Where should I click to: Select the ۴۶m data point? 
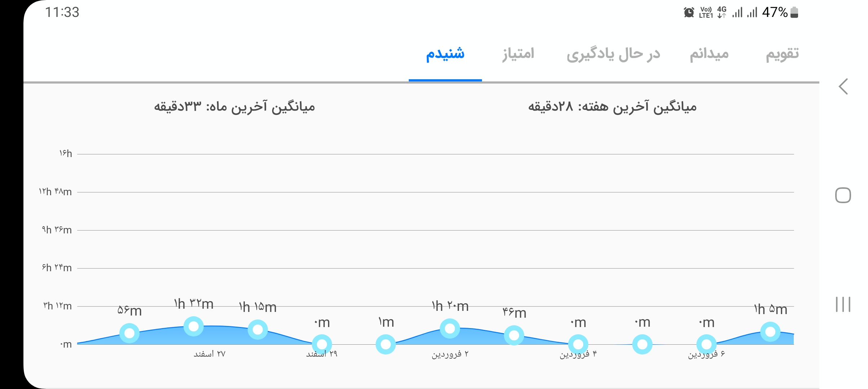(514, 335)
